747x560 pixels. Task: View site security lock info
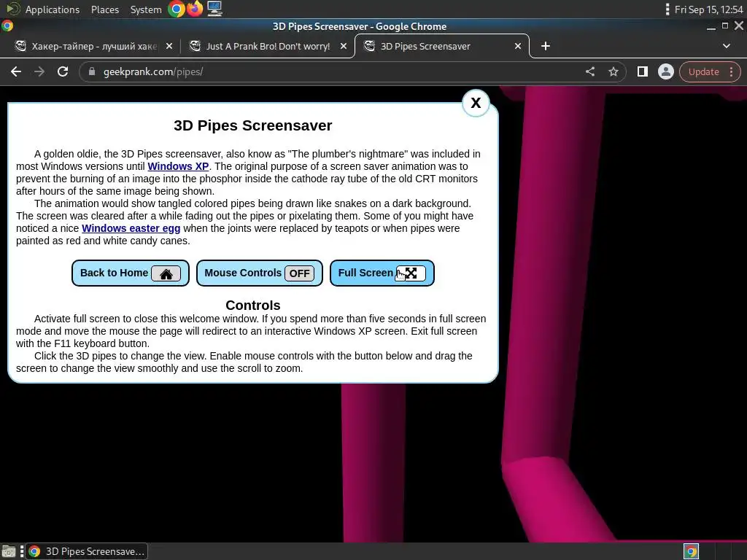click(92, 72)
